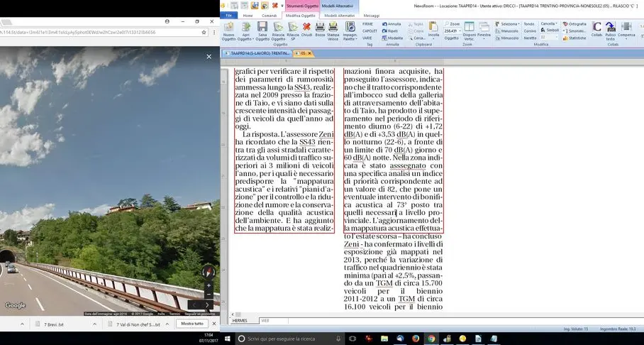Screen dimensions: 644x345
Task: Switch to the WEB bottom tab
Action: click(x=265, y=320)
